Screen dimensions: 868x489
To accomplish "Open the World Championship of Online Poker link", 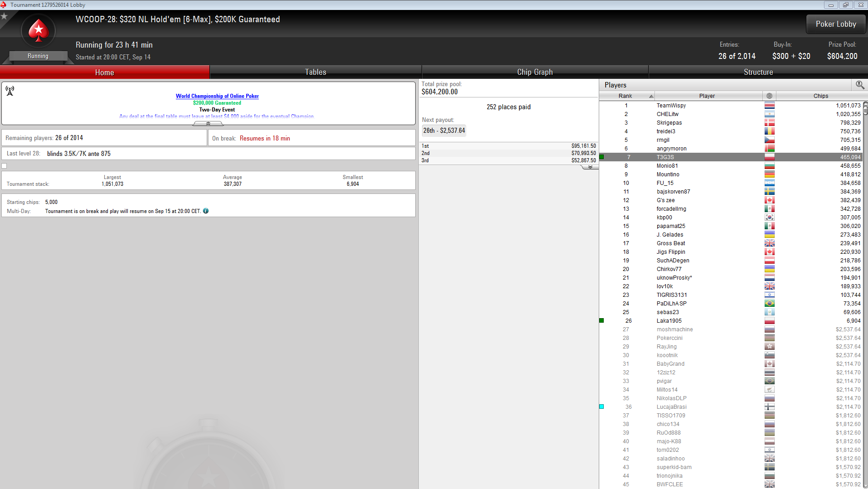I will coord(217,96).
